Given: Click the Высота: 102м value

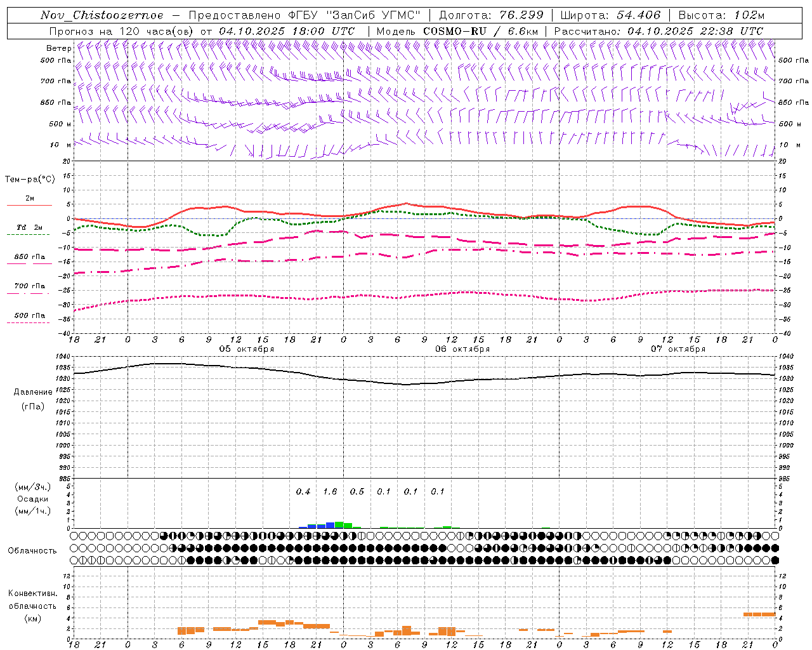Looking at the screenshot, I should 721,15.
